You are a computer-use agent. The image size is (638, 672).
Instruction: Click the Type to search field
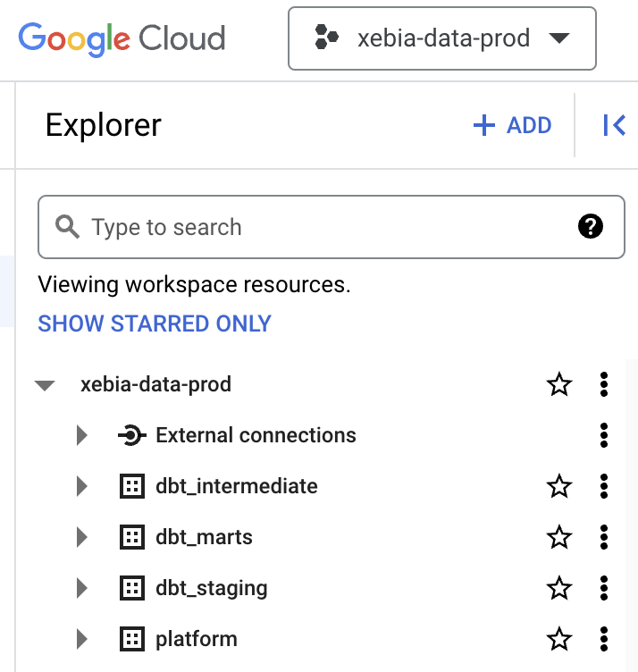[332, 227]
